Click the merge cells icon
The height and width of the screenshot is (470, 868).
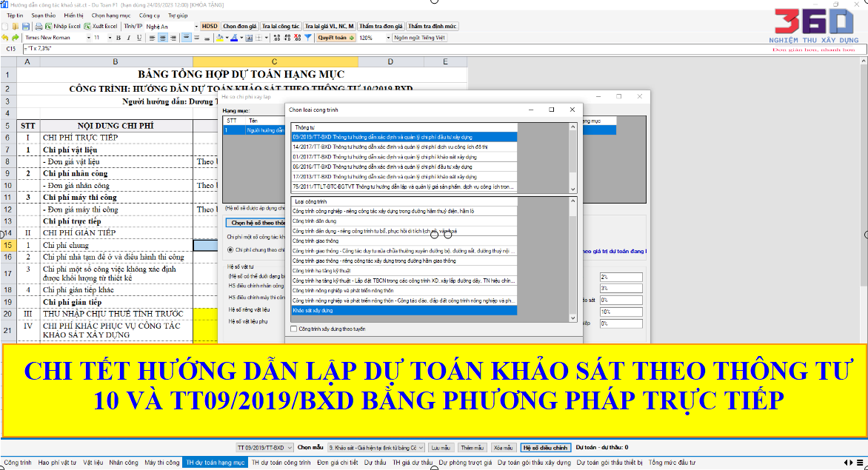pos(249,38)
